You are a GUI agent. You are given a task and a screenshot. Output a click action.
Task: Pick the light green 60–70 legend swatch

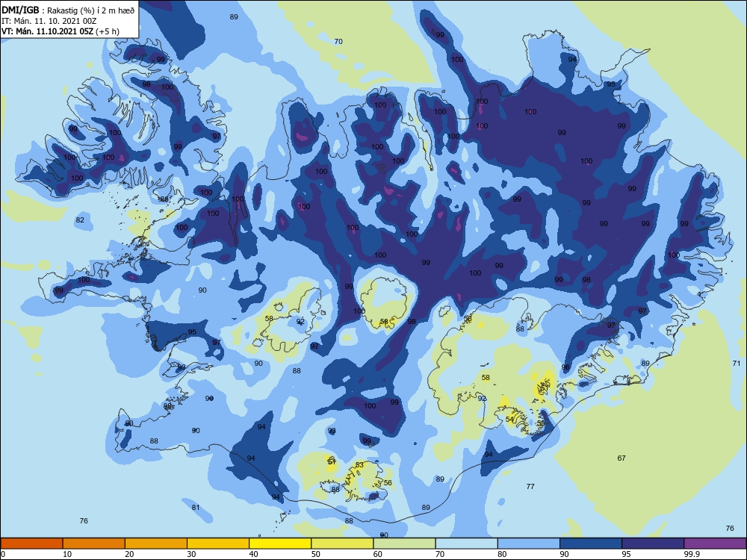pos(404,544)
